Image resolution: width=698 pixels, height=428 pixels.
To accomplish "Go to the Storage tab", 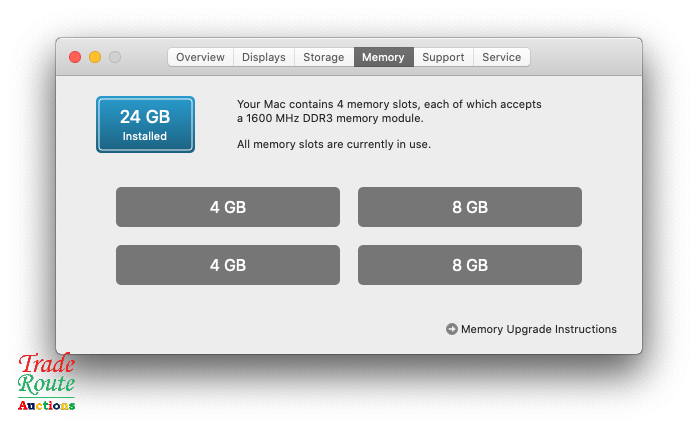I will pyautogui.click(x=324, y=57).
